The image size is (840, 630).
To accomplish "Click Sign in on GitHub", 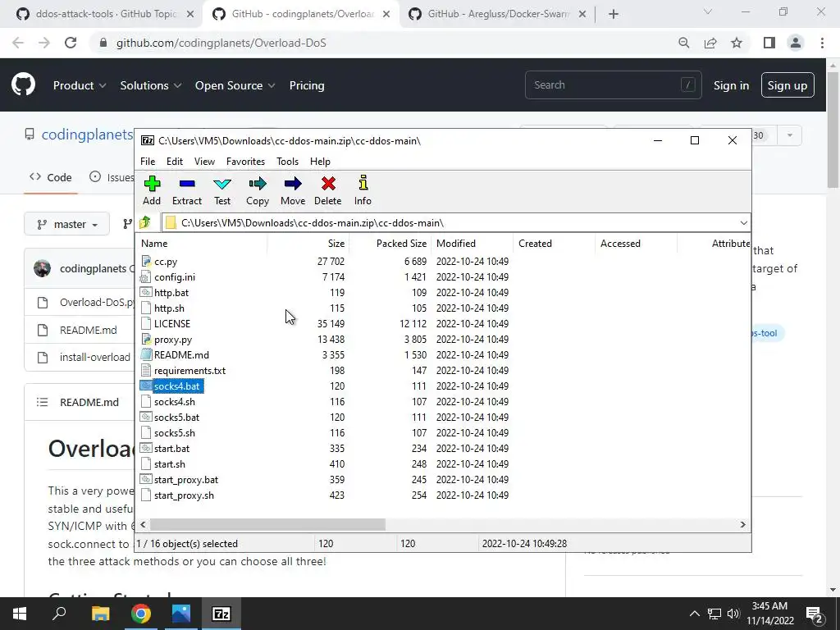I will point(731,85).
